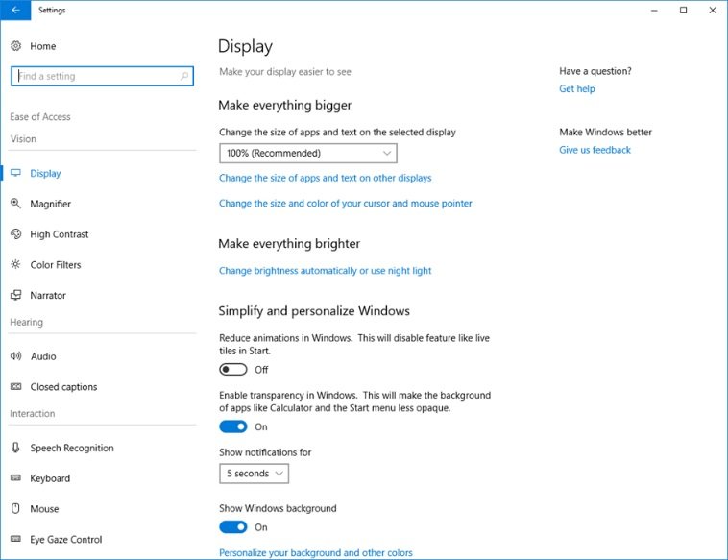This screenshot has height=560, width=728.
Task: Click the Mouse icon in sidebar
Action: pyautogui.click(x=15, y=508)
